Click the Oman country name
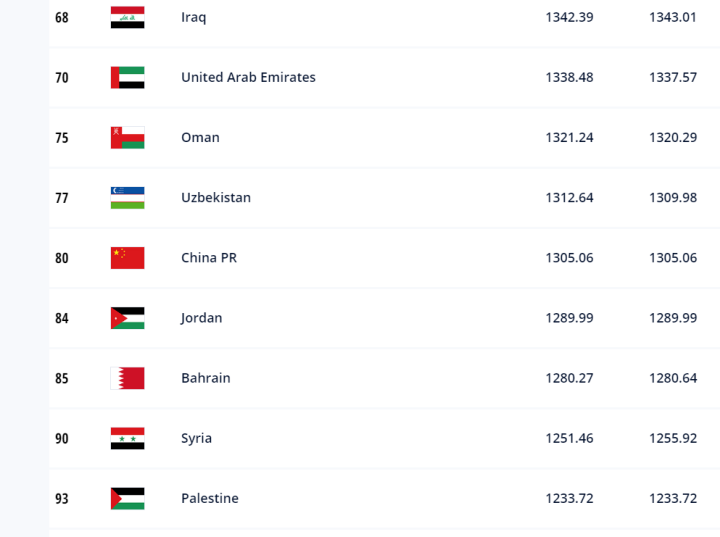The image size is (720, 537). click(x=200, y=137)
